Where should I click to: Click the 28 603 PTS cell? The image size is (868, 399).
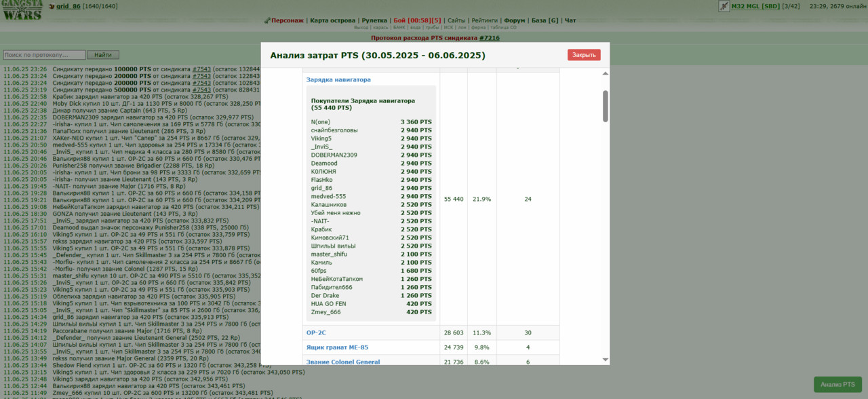(x=454, y=332)
